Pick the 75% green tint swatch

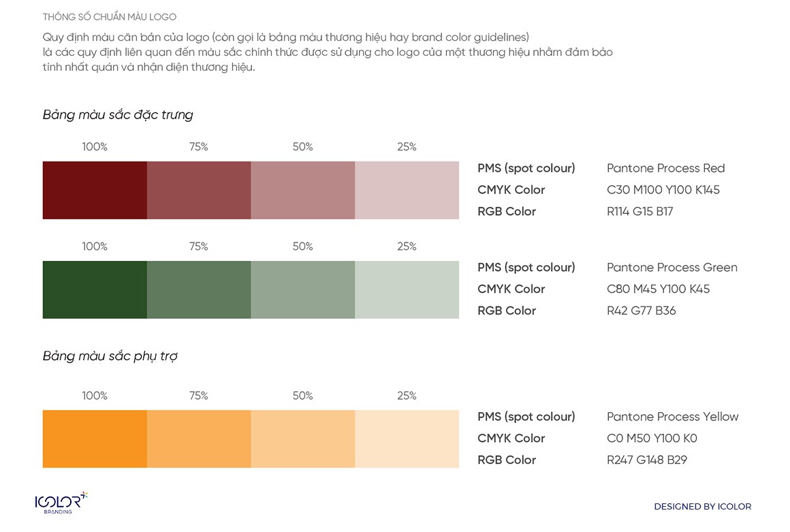tap(199, 290)
